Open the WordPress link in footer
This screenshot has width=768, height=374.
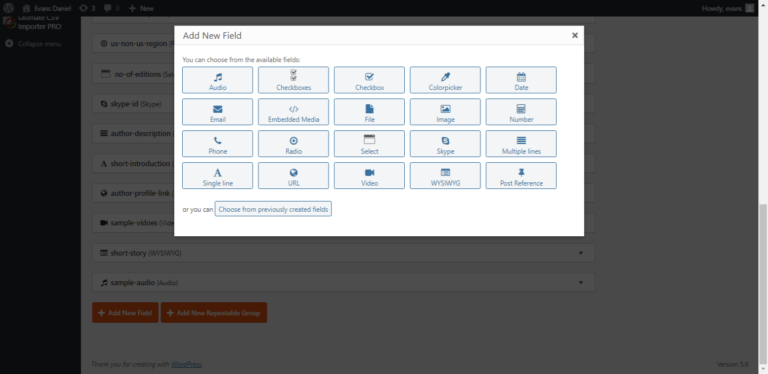tap(186, 364)
